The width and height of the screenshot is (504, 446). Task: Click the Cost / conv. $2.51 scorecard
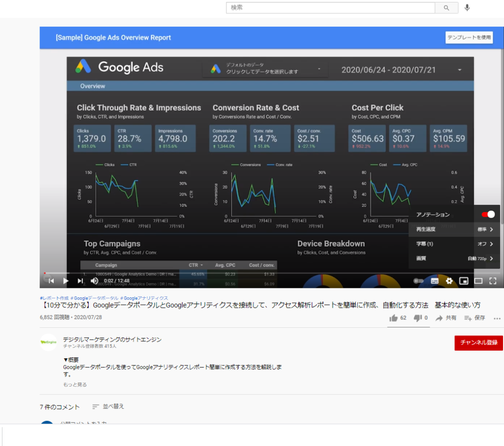(315, 138)
